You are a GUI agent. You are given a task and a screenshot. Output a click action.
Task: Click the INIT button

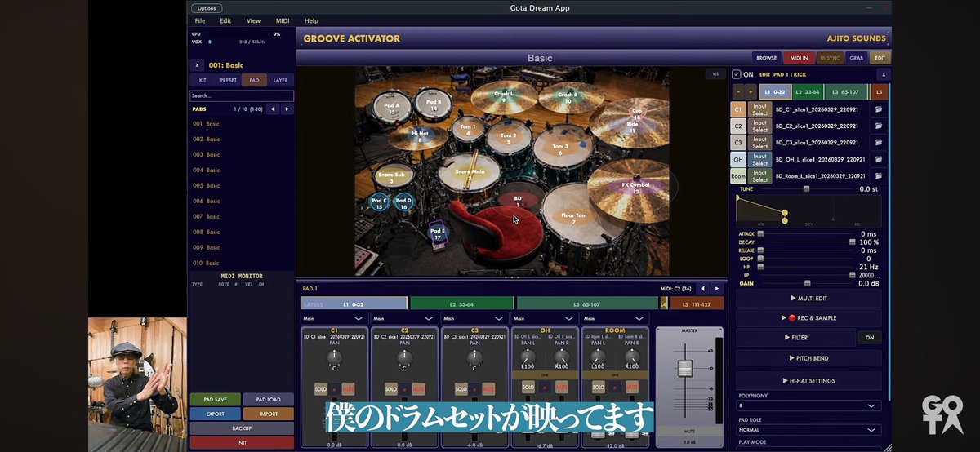pos(242,442)
